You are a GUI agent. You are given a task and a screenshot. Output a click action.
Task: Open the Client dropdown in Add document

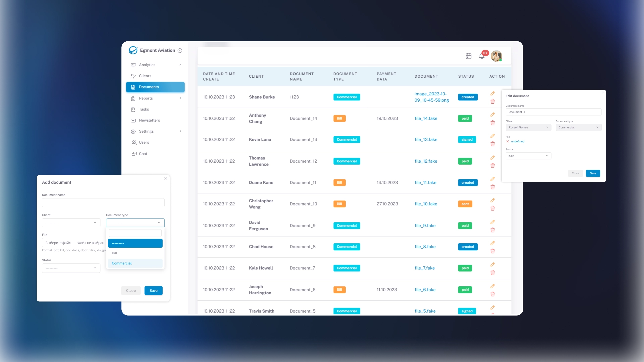(x=71, y=223)
